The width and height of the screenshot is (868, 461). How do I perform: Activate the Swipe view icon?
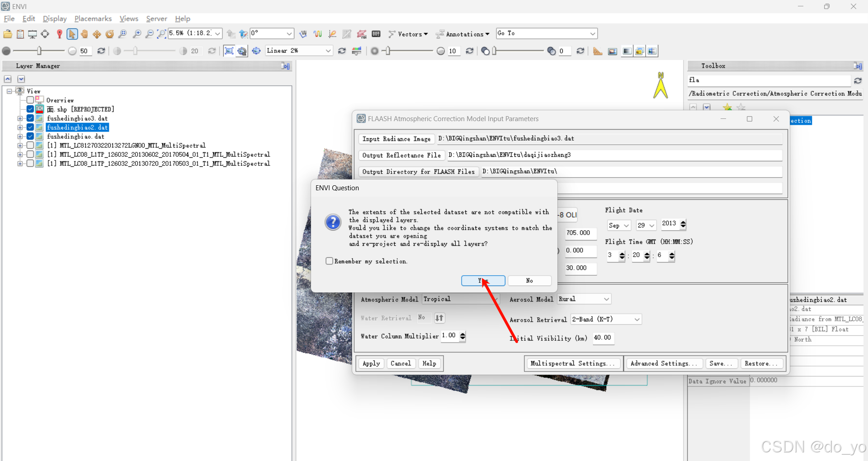tap(652, 51)
